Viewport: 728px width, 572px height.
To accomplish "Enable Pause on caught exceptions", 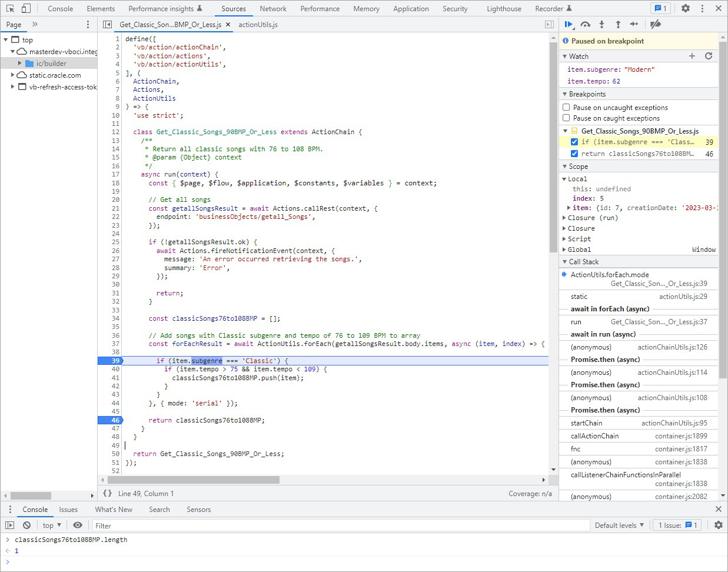I will coord(566,119).
